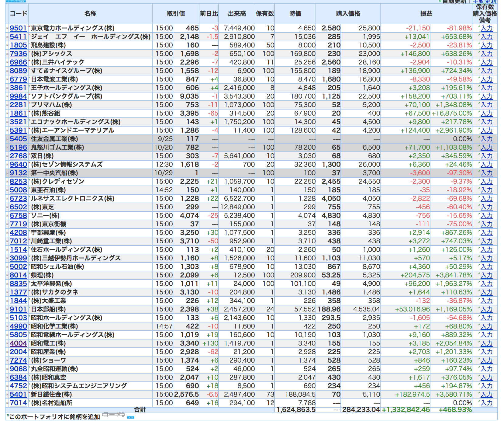Image resolution: width=504 pixels, height=421 pixels.
Task: Click the 出来高 column header
Action: click(x=237, y=14)
